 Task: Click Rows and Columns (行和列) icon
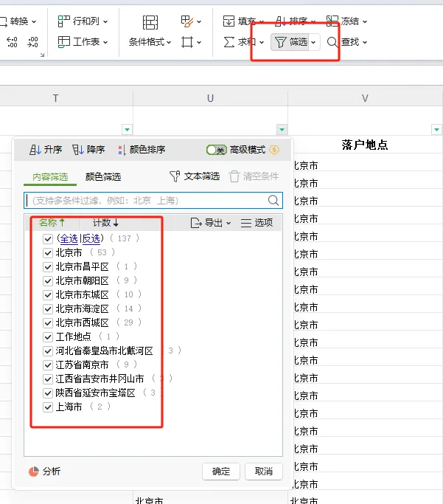[x=63, y=21]
